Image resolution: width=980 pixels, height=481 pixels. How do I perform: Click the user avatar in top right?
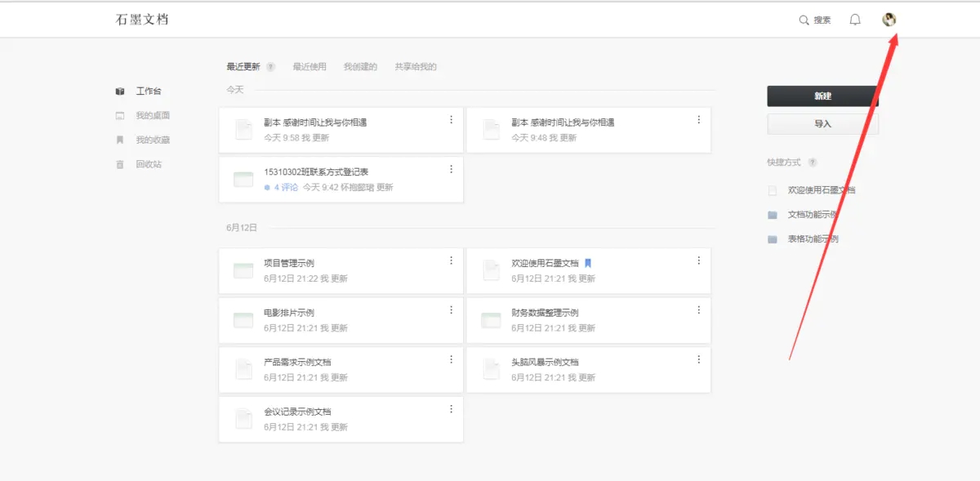point(889,20)
